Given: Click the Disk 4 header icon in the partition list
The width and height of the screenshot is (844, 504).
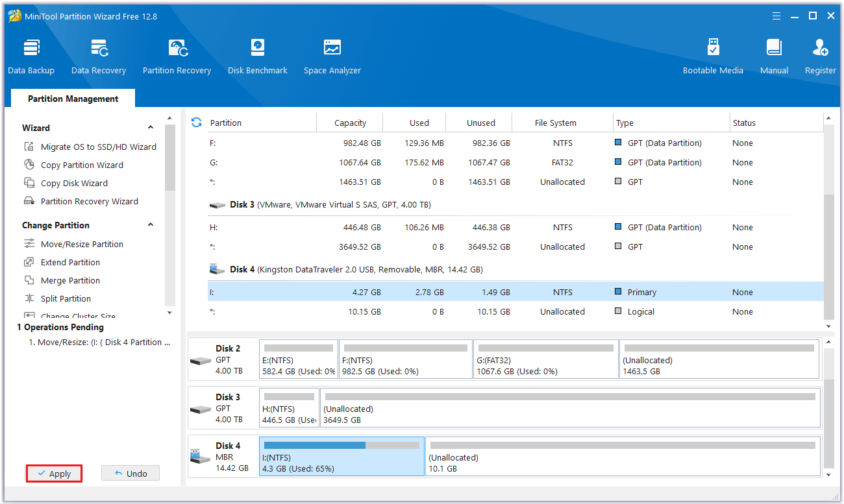Looking at the screenshot, I should pos(217,269).
